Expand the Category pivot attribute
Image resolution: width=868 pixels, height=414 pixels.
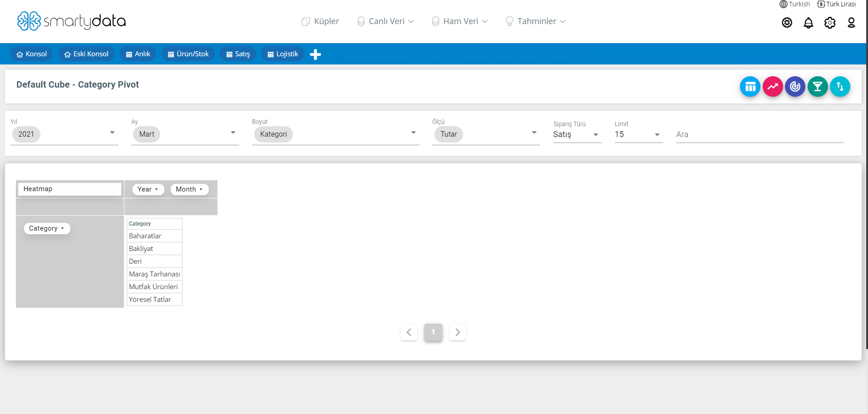point(47,228)
